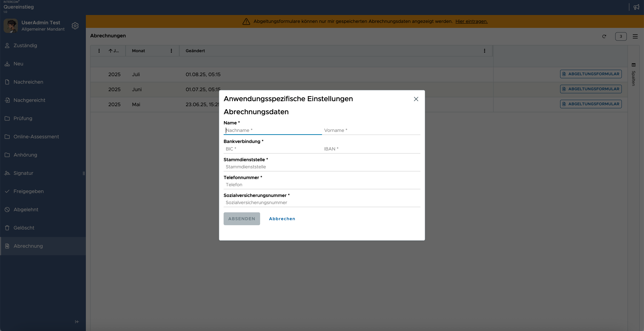644x331 pixels.
Task: Focus the IBAN input field
Action: point(371,149)
